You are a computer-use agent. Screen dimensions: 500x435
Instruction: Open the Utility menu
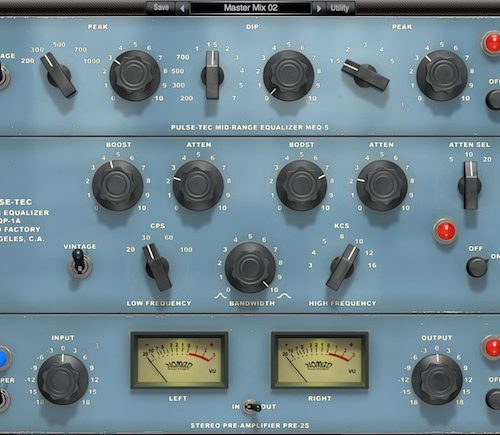pyautogui.click(x=340, y=8)
